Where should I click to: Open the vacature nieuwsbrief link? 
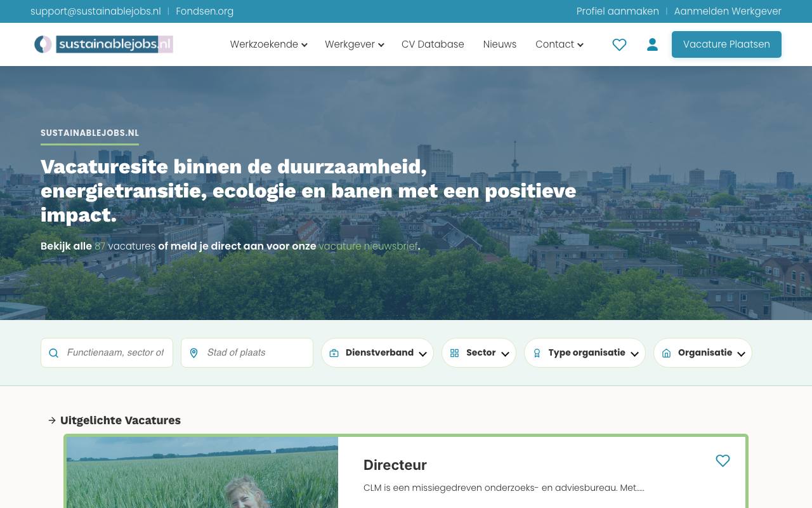pyautogui.click(x=368, y=246)
